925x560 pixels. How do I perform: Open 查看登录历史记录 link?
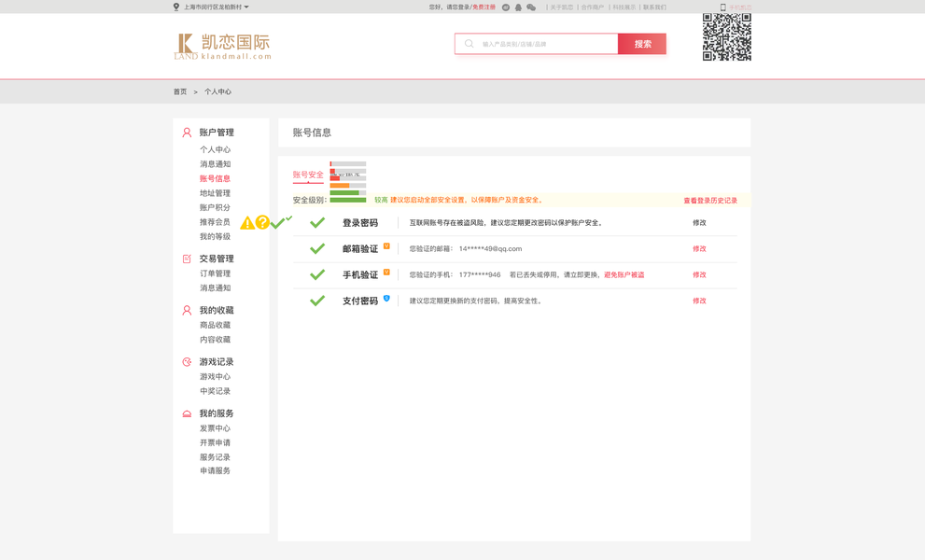tap(709, 199)
